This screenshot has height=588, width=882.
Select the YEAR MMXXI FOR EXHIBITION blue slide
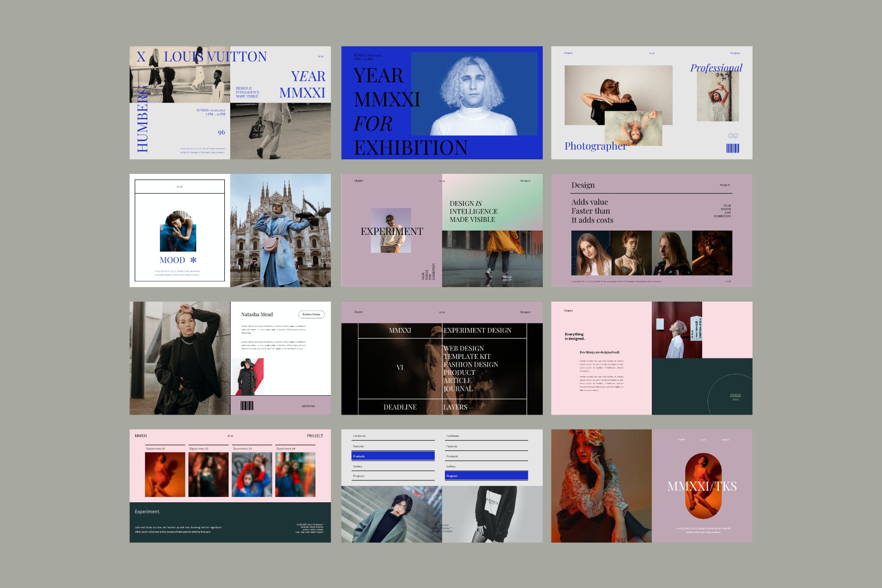click(x=441, y=103)
